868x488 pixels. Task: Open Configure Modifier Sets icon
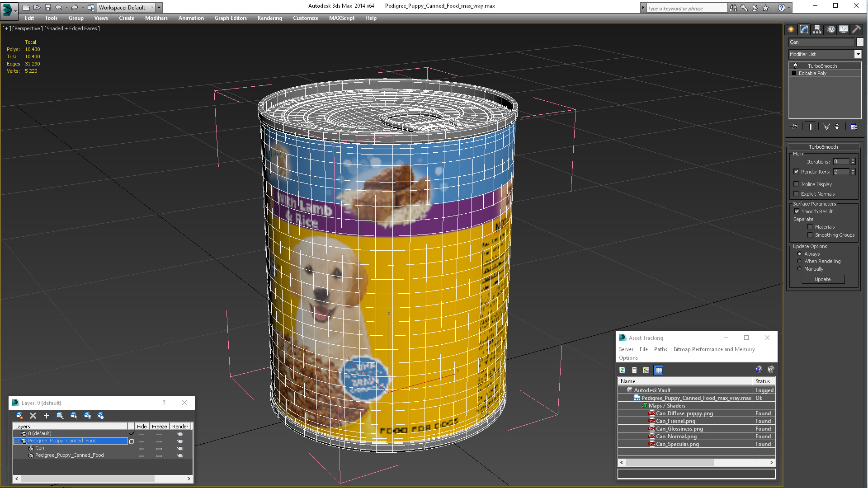click(x=853, y=127)
